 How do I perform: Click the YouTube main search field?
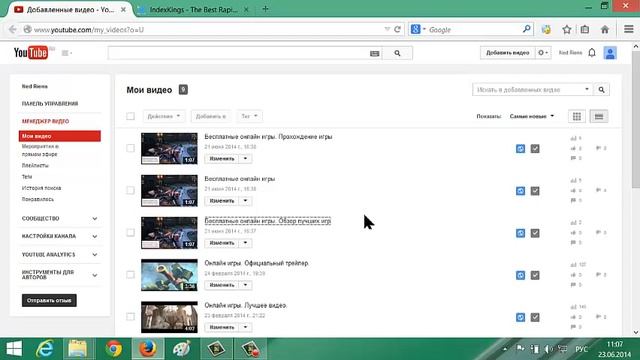[x=245, y=53]
